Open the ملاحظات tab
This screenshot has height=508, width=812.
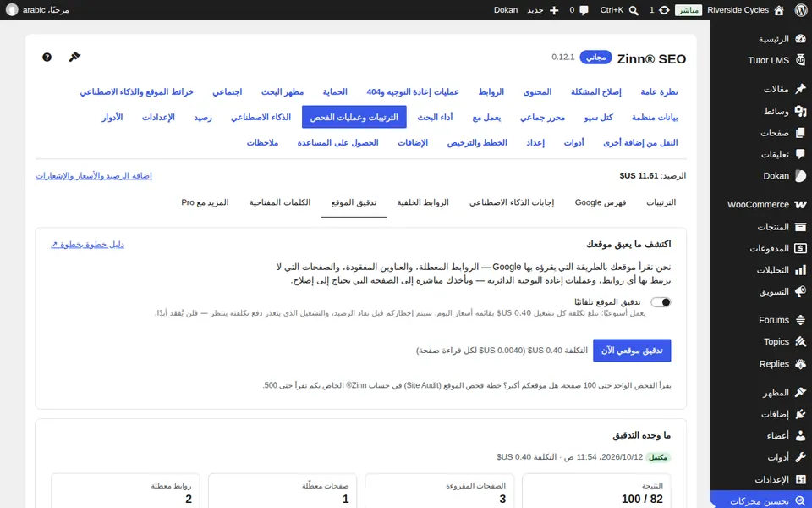click(262, 142)
